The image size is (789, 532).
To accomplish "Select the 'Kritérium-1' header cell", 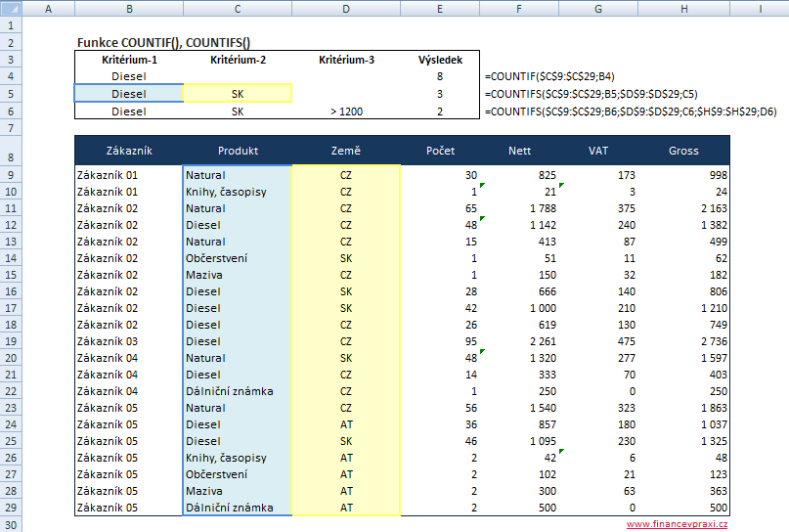I will 129,60.
